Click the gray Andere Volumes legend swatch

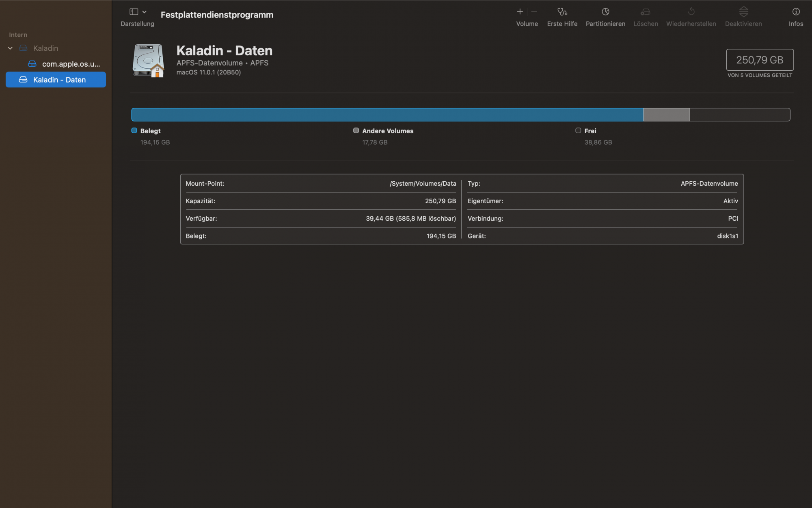(356, 130)
